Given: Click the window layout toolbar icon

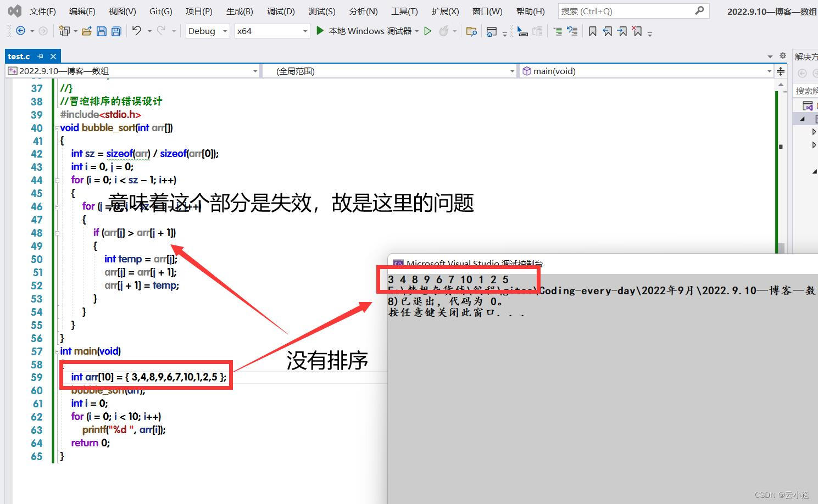Looking at the screenshot, I should coord(492,31).
